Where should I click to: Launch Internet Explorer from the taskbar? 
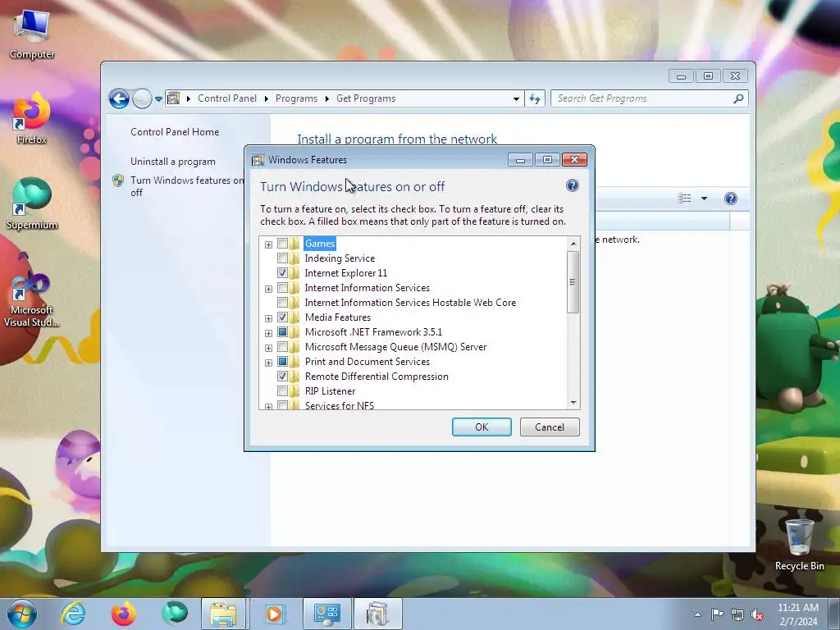73,614
